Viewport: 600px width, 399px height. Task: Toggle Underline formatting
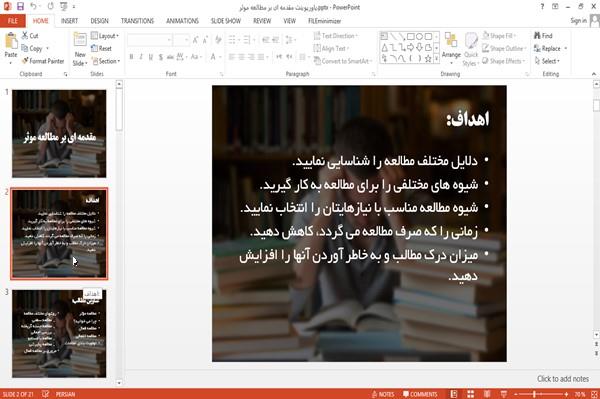(x=151, y=57)
